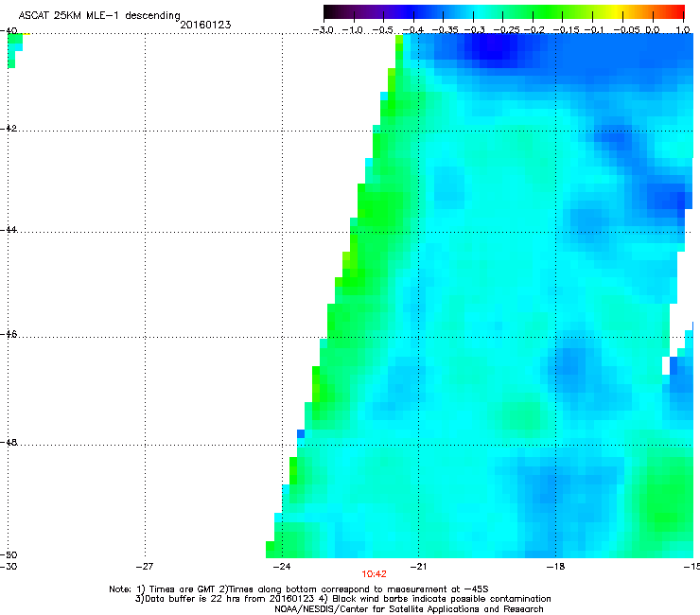Select the date label 20160123 under title
Screen dimensions: 700x615
(x=205, y=25)
